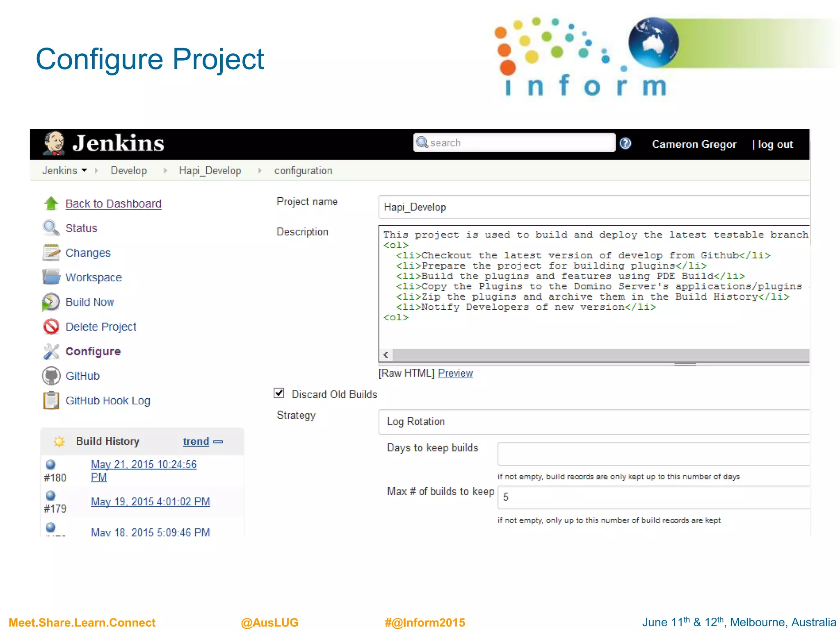Click the Status magnifying glass icon
840x630 pixels.
(x=51, y=228)
